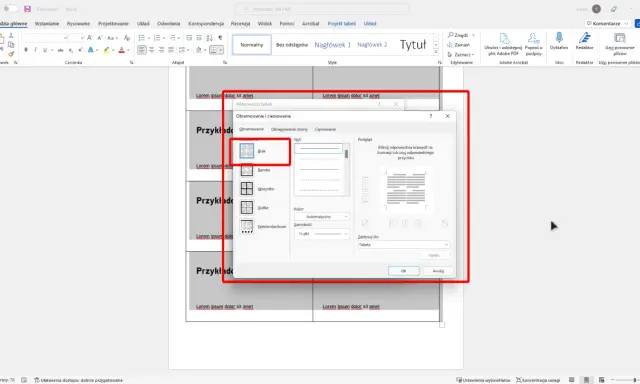Apply the Tytuł style
The width and height of the screenshot is (640, 384).
click(x=413, y=44)
